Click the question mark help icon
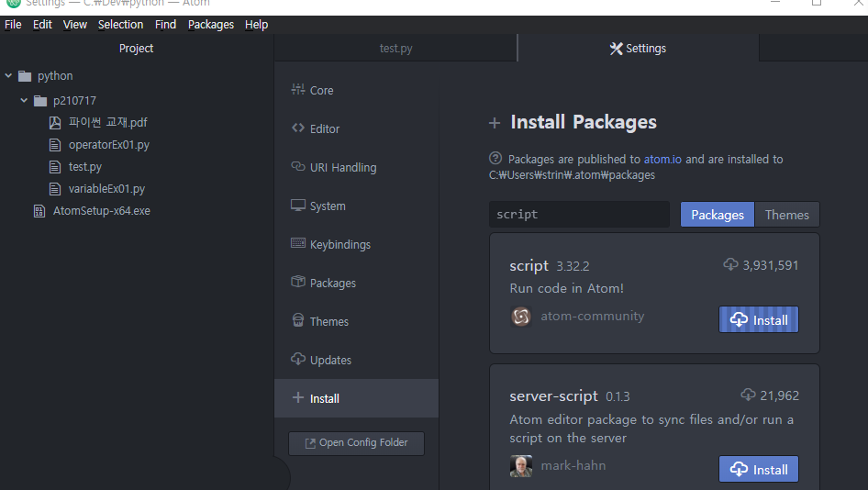 coord(495,159)
